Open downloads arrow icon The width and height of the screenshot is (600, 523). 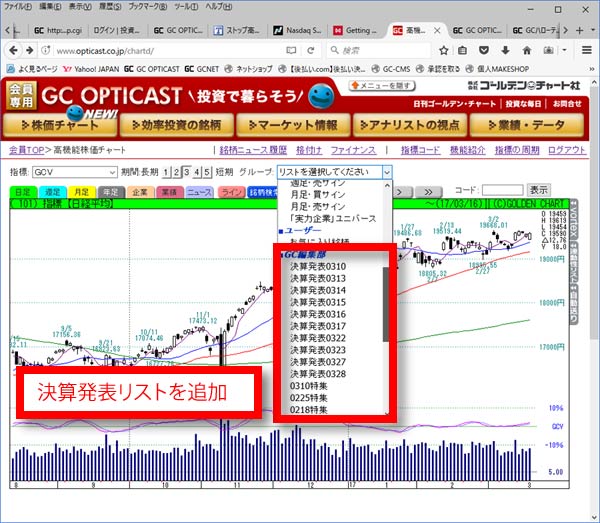click(505, 50)
